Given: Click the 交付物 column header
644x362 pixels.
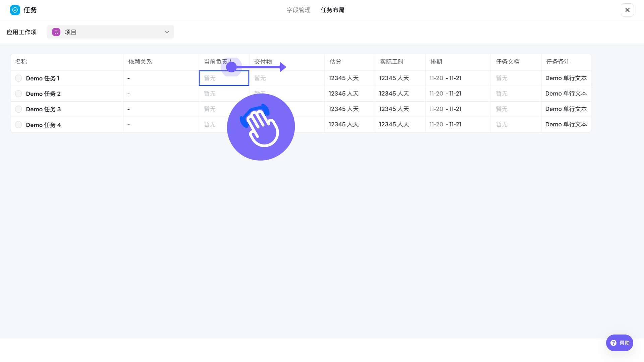Looking at the screenshot, I should click(x=287, y=62).
